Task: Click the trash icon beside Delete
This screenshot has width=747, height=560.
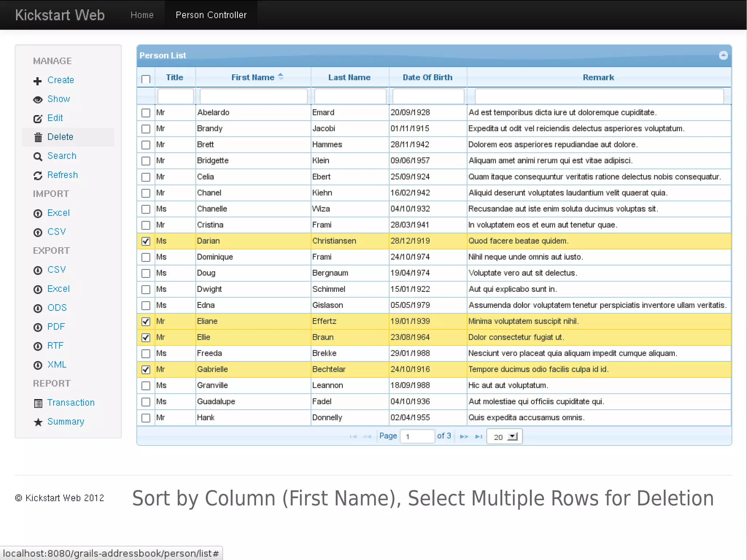Action: [38, 138]
